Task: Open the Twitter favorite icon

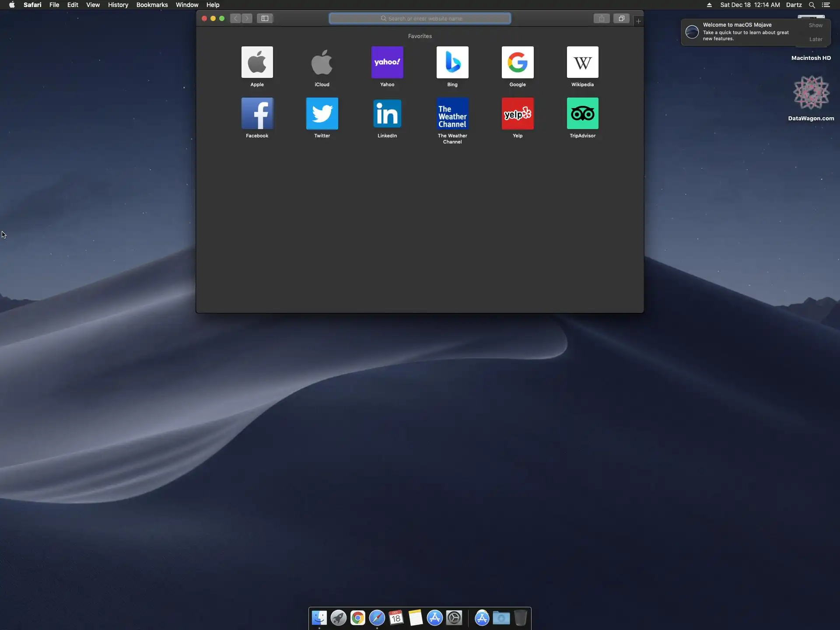Action: (322, 114)
